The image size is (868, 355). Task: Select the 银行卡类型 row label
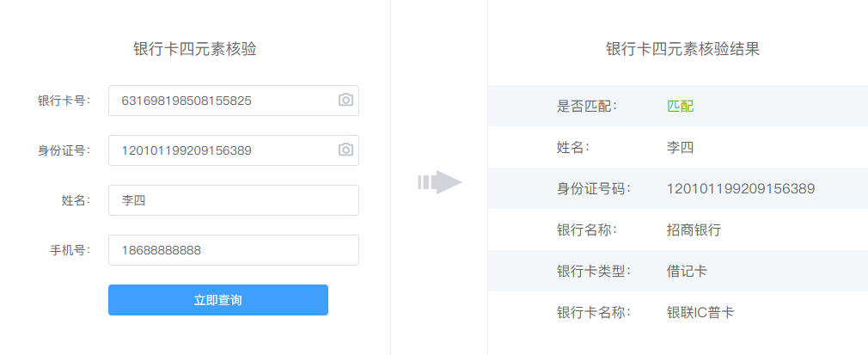(594, 272)
